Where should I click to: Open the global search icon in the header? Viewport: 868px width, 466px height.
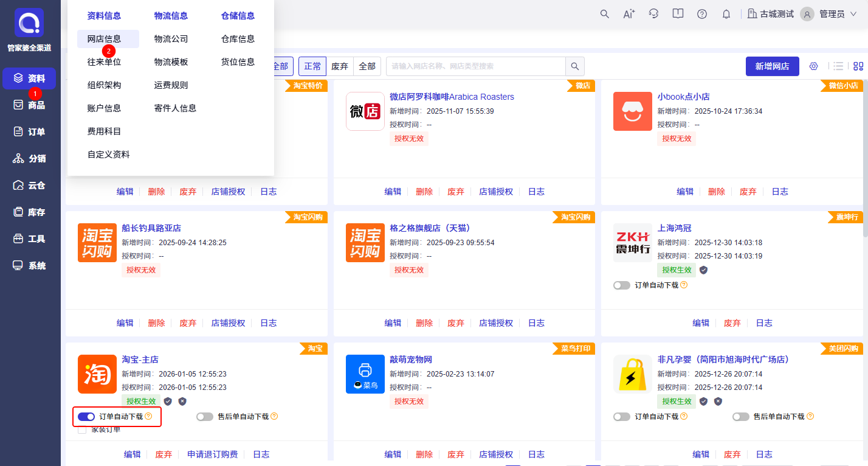tap(604, 14)
